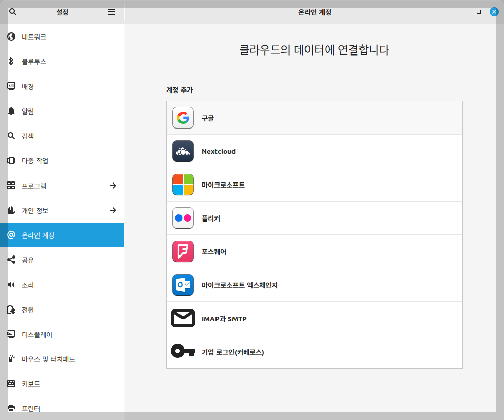Click the mouse icon beside 마우스 및 터치패드

point(11,359)
